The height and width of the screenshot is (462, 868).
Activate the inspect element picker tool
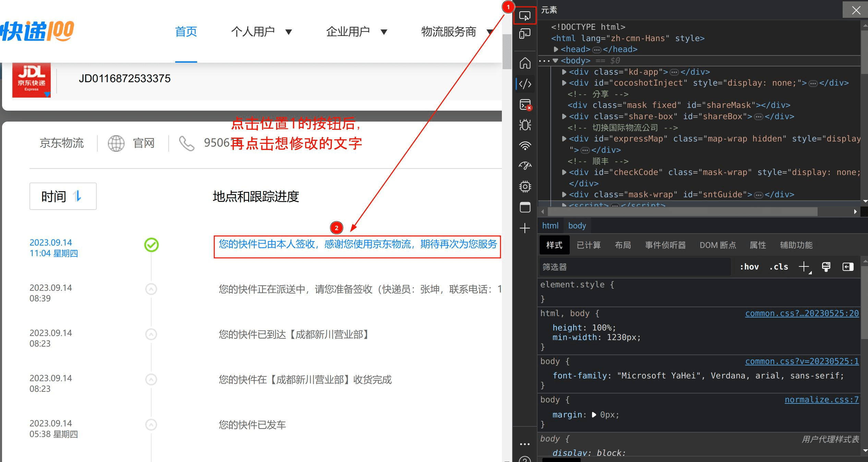click(x=525, y=16)
